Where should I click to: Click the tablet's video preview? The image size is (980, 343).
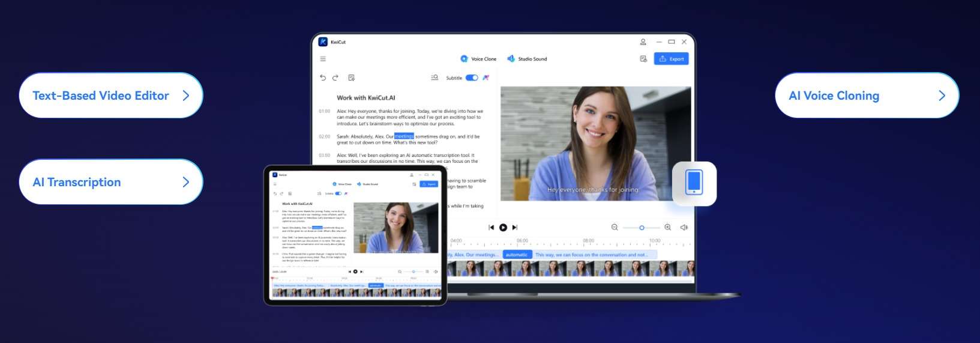397,228
